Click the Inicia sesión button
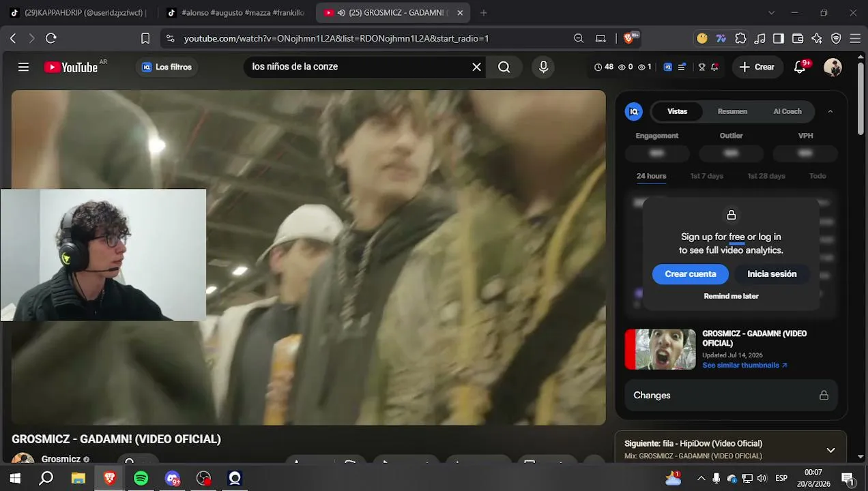The height and width of the screenshot is (491, 868). pyautogui.click(x=772, y=274)
